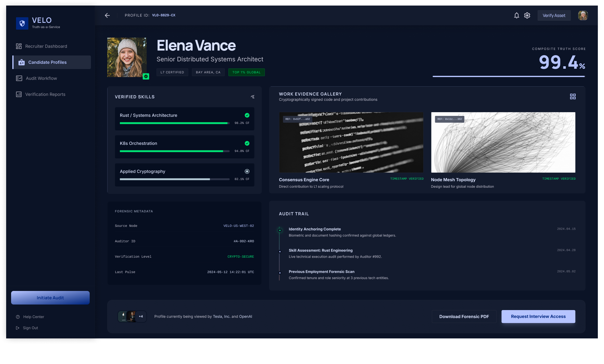
Task: Click the BAY AREA, CA tag
Action: pos(208,72)
